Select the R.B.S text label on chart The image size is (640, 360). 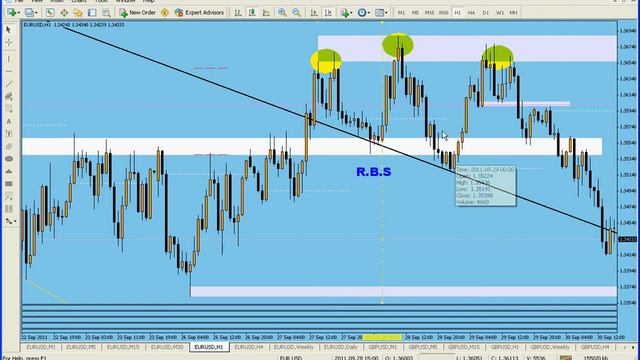374,172
